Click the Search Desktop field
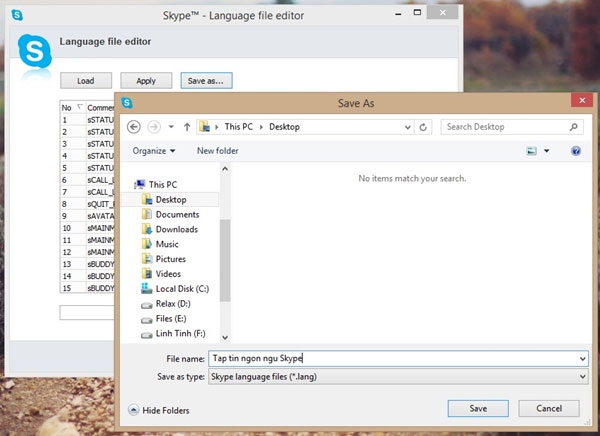The image size is (600, 436). click(505, 127)
